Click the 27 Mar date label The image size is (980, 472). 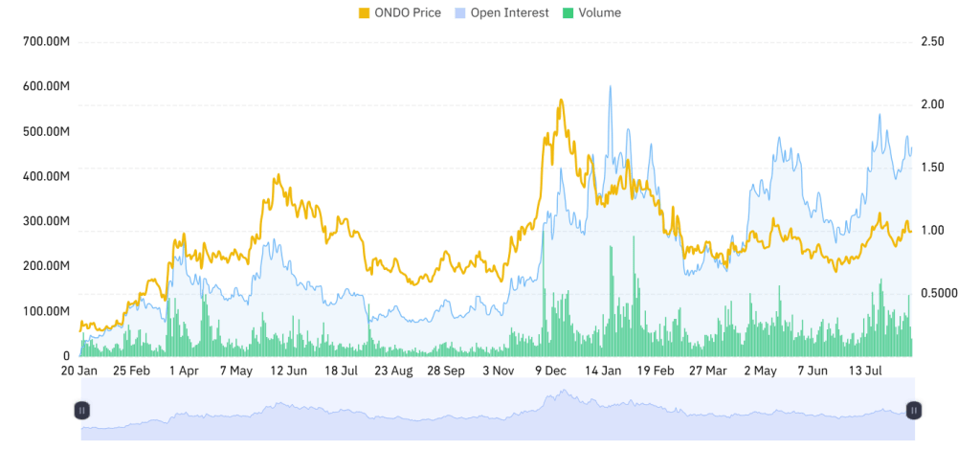tap(708, 371)
